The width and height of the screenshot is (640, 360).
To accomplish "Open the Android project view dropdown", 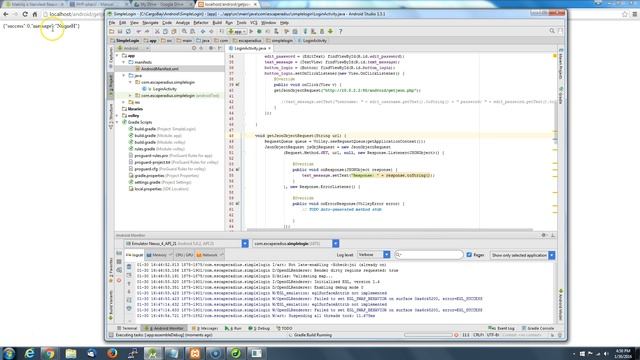I will coord(133,48).
